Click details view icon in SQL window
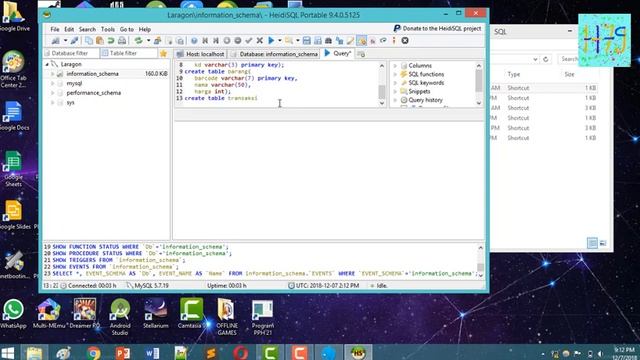 coord(592,243)
